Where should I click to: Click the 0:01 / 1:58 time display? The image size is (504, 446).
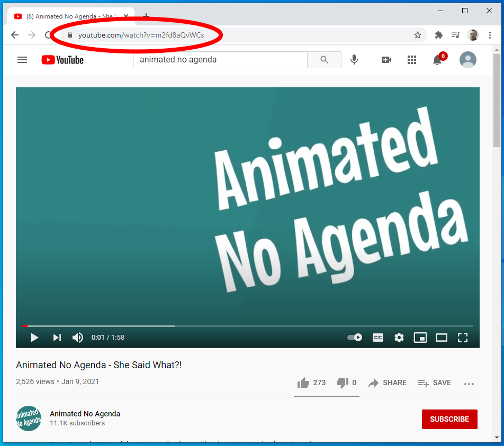tap(107, 338)
